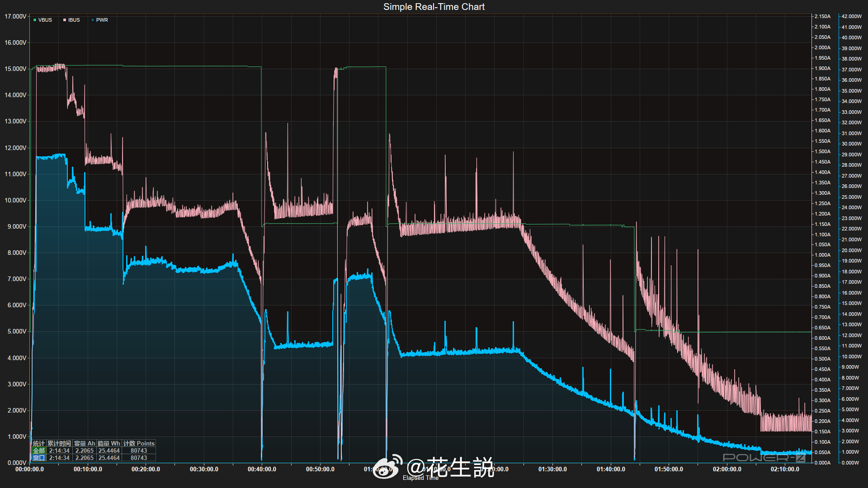Click the 00:30:00.0 time axis label
The height and width of the screenshot is (488, 868).
[x=204, y=469]
